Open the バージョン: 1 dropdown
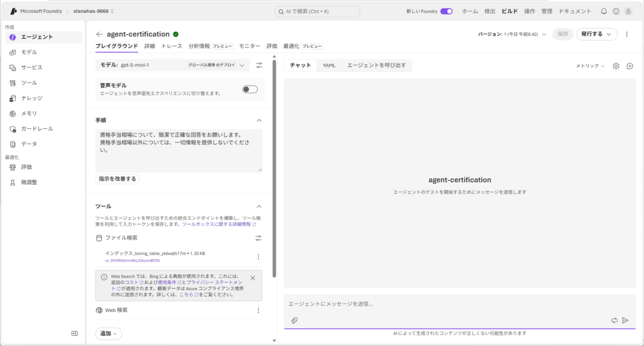The image size is (644, 346). pos(512,34)
